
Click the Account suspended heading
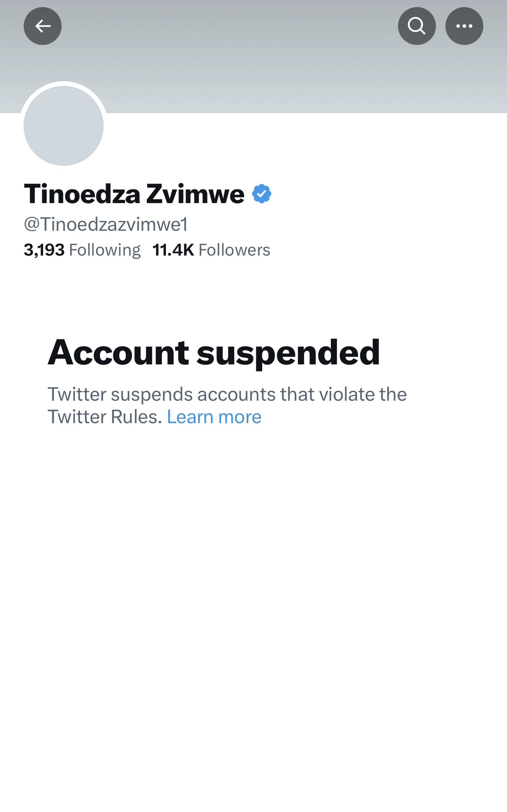(214, 352)
